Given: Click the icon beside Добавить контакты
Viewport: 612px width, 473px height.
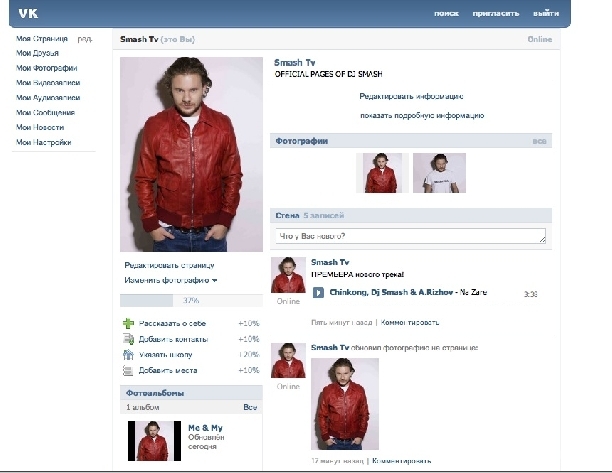Looking at the screenshot, I should [x=128, y=339].
